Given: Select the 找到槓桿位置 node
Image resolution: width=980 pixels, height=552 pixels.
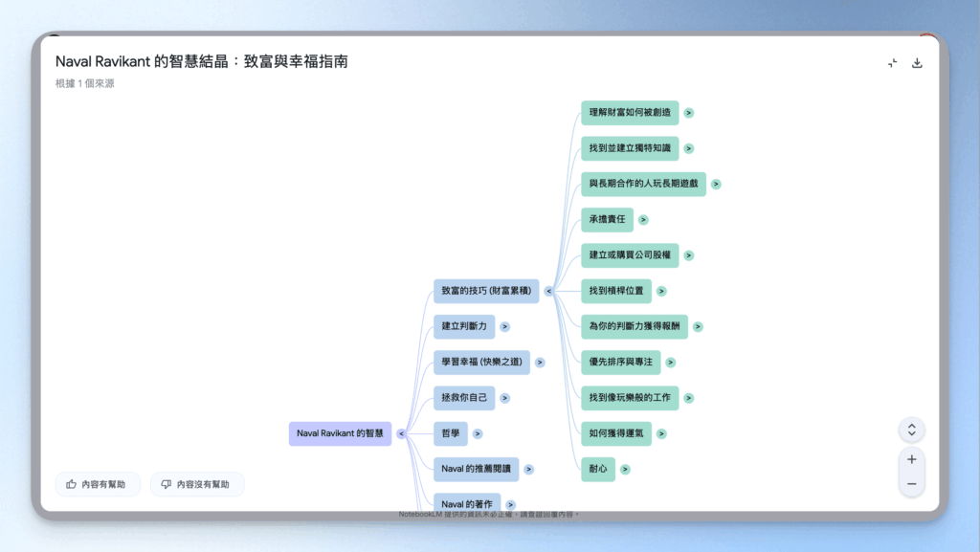Looking at the screenshot, I should pyautogui.click(x=616, y=291).
